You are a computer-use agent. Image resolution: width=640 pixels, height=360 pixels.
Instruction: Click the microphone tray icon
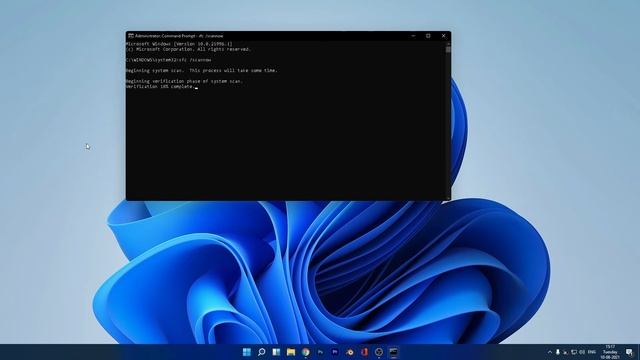pyautogui.click(x=558, y=352)
